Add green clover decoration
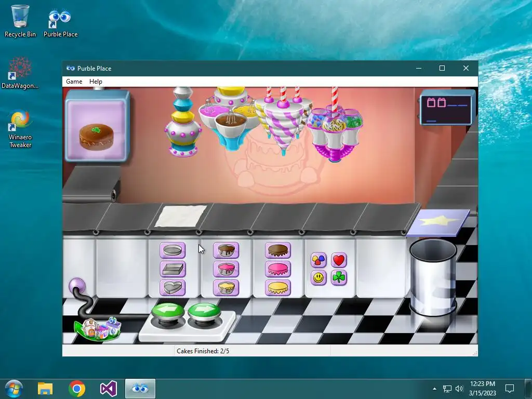 339,278
